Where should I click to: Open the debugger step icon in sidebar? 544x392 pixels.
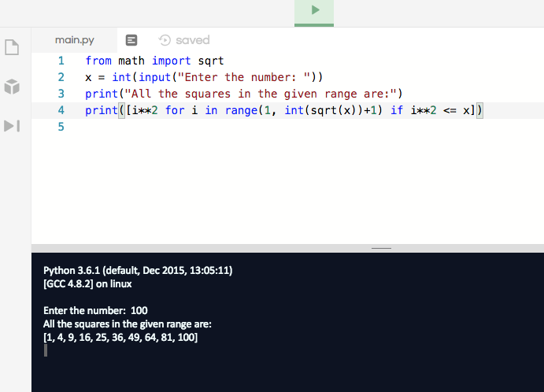(x=12, y=126)
